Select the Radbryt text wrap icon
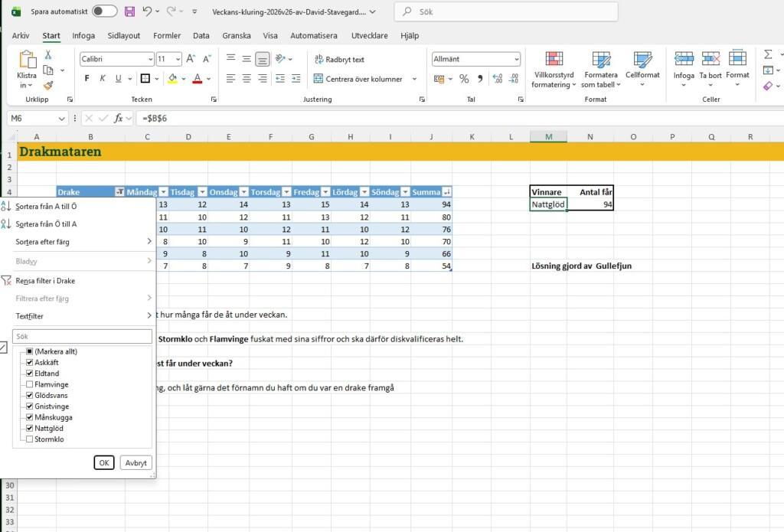 pyautogui.click(x=318, y=59)
